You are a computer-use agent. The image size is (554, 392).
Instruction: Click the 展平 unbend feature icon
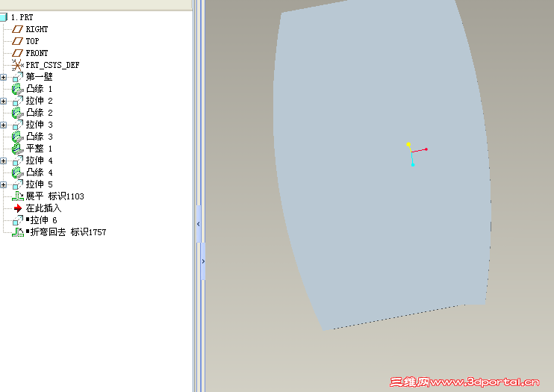coord(18,196)
